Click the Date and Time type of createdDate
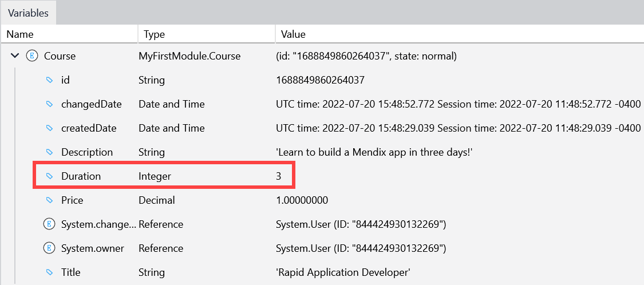This screenshot has width=644, height=285. pos(171,128)
